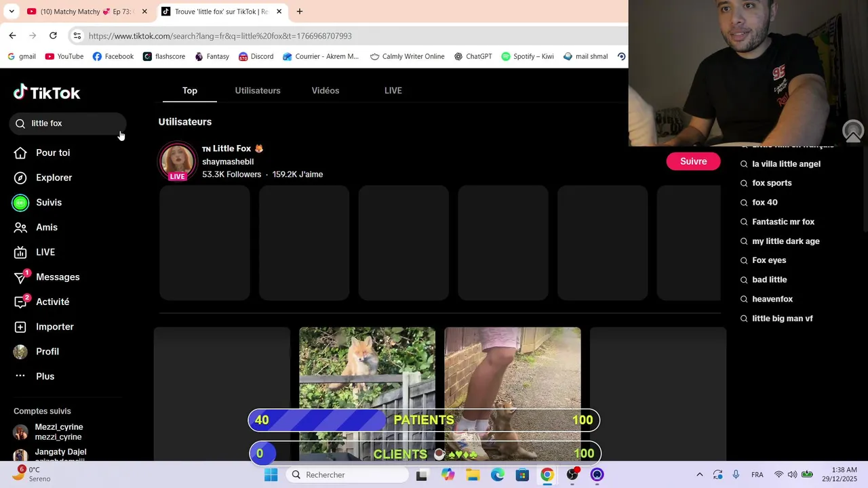868x488 pixels.
Task: Open File Explorer from the taskbar
Action: (x=473, y=474)
